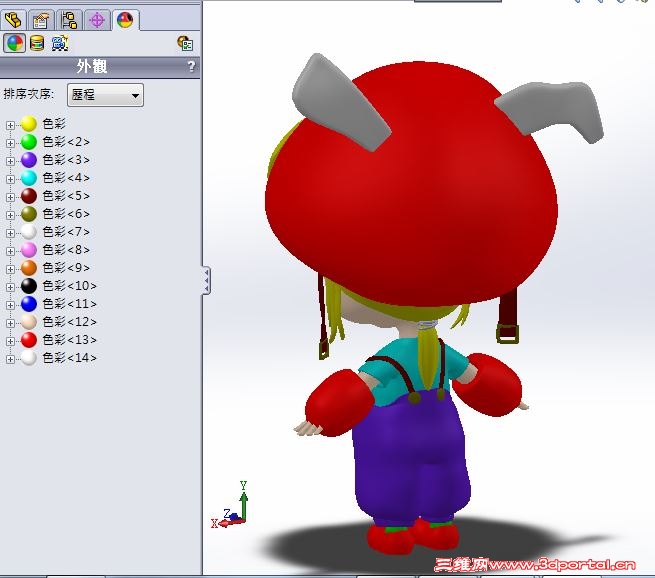The height and width of the screenshot is (578, 655).
Task: Open the DimXpertManager crosshair tab
Action: coord(97,20)
